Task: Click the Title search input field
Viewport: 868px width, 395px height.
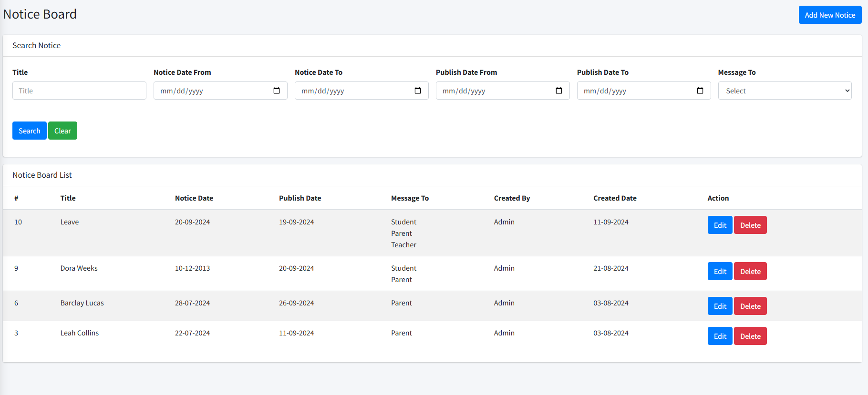Action: 79,91
